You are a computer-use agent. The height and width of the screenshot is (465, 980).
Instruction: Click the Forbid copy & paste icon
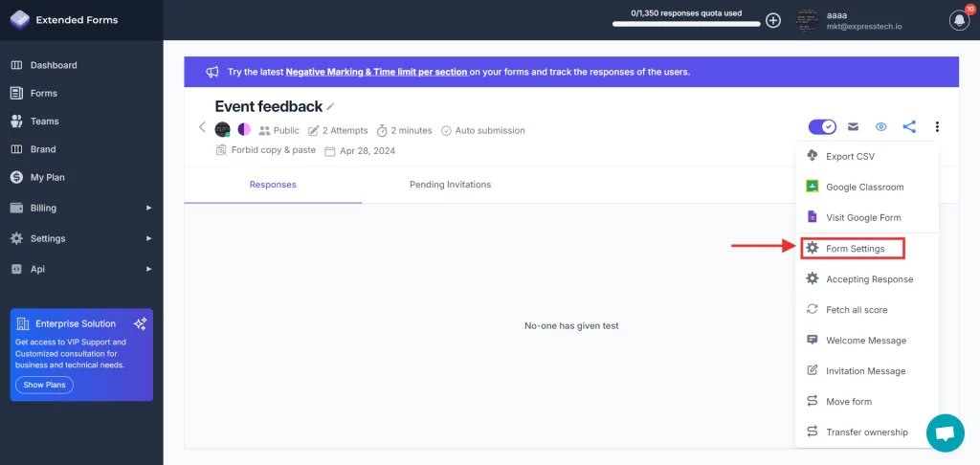pyautogui.click(x=221, y=150)
